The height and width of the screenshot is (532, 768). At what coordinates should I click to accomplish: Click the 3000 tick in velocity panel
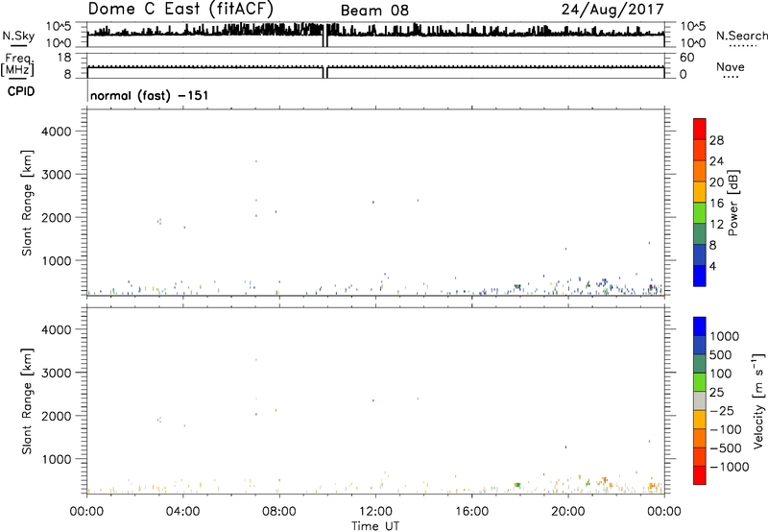point(57,373)
